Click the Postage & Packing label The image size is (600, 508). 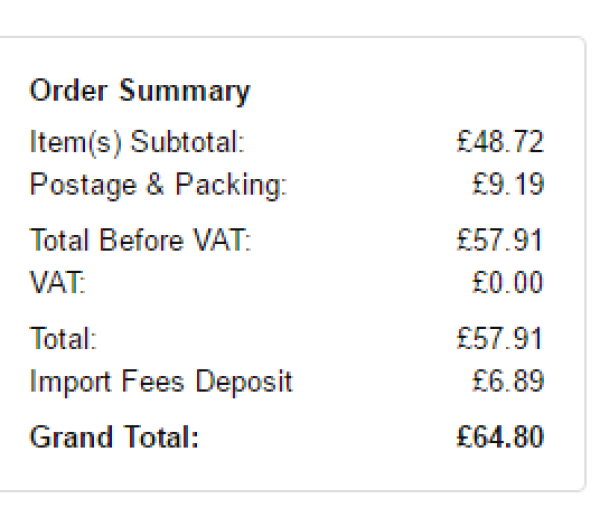coord(158,185)
